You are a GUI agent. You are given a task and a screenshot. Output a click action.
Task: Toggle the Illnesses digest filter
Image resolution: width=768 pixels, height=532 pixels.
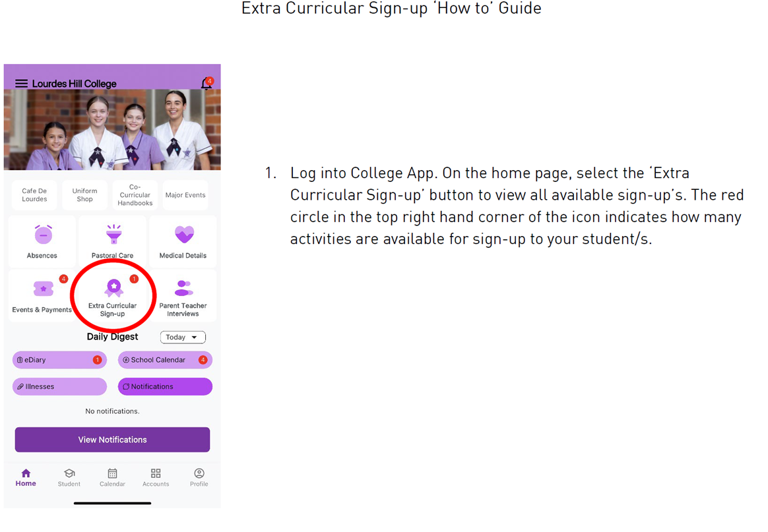[x=59, y=386]
